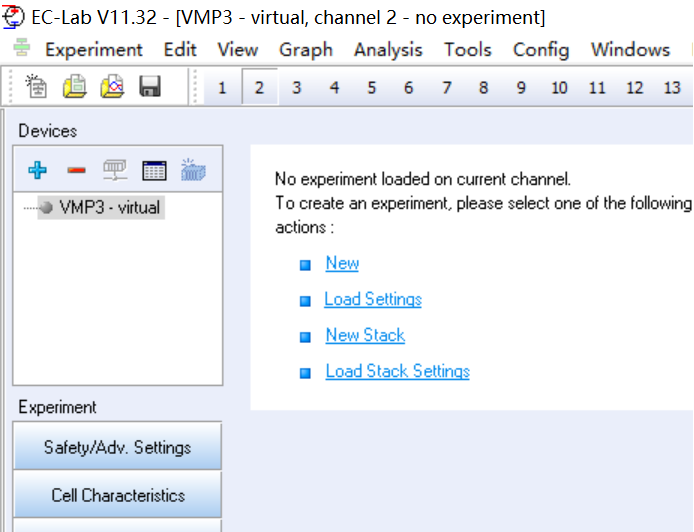
Task: Click the Load settings file icon
Action: pos(75,88)
